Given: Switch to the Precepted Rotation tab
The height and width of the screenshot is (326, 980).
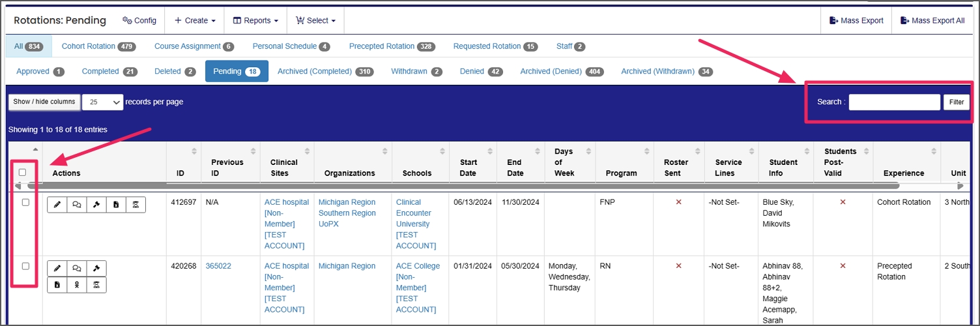Looking at the screenshot, I should (x=392, y=46).
